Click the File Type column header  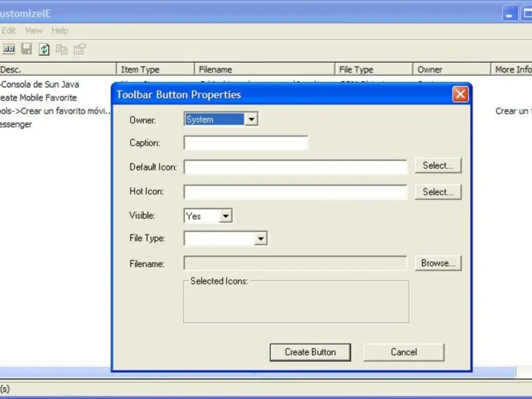(374, 69)
